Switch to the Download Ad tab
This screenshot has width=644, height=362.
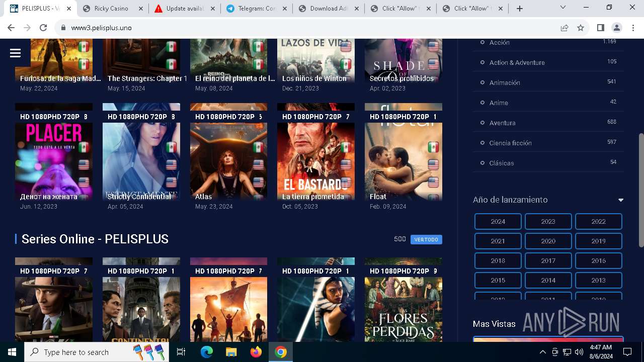click(328, 9)
